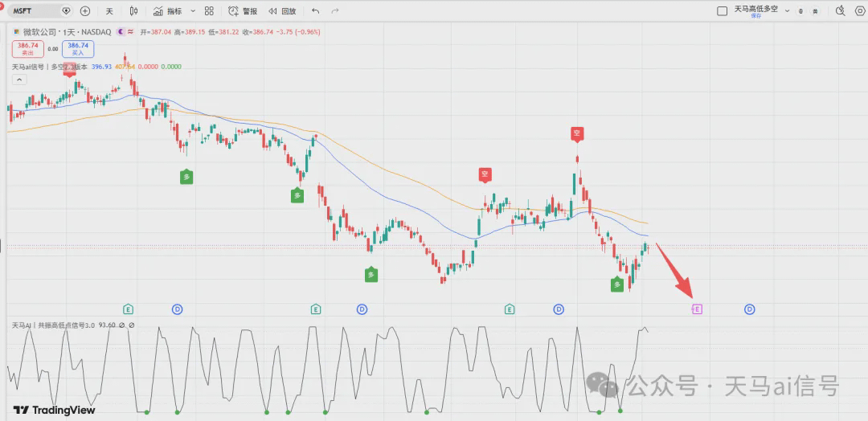
Task: Open the MSFT symbol search box
Action: (33, 11)
